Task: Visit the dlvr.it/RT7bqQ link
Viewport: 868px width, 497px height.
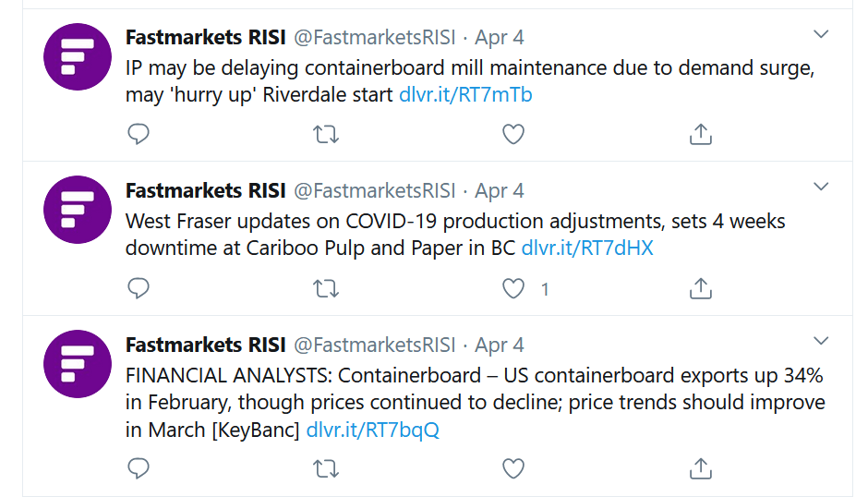Action: 372,430
